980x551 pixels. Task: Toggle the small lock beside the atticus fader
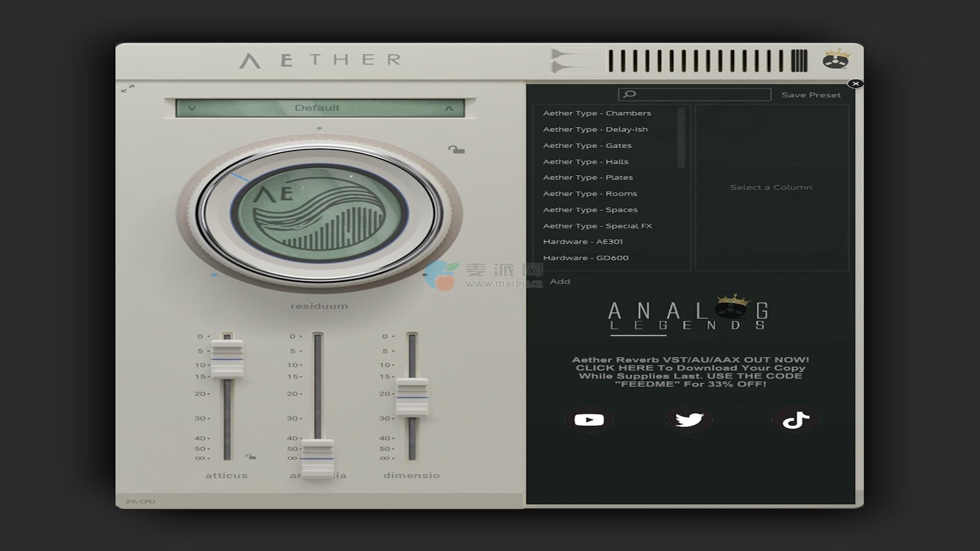pos(251,457)
